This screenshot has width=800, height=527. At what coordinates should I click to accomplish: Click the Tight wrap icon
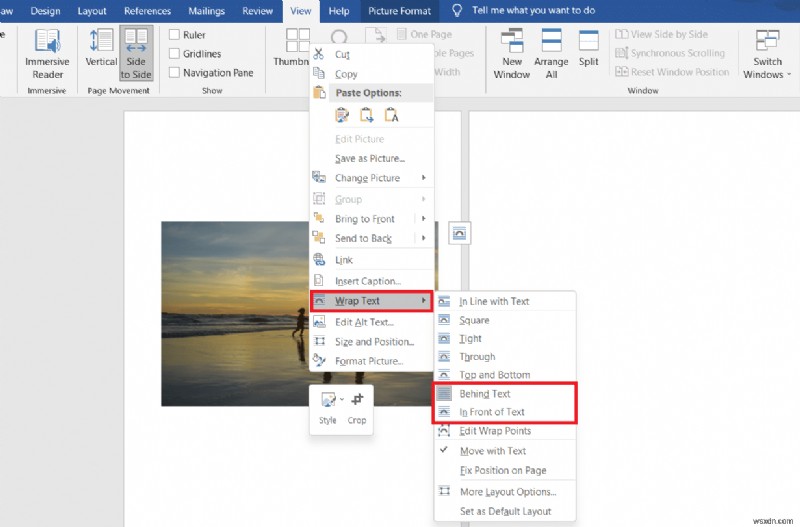(444, 338)
